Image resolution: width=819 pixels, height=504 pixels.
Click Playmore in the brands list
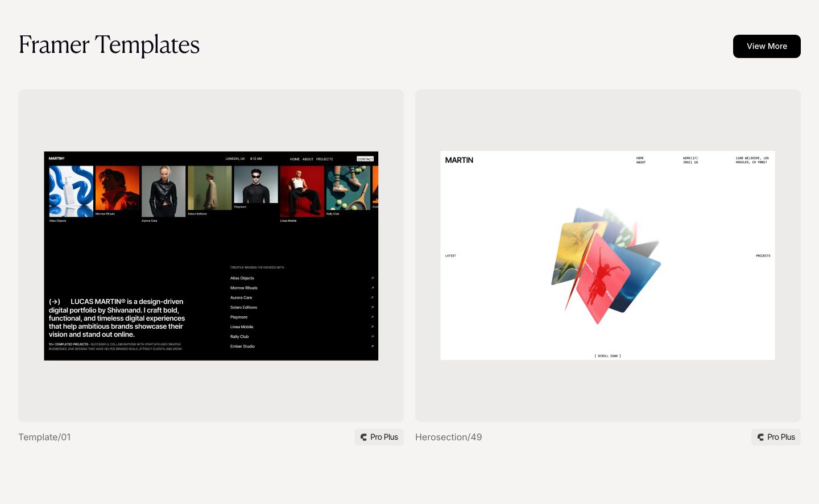click(x=239, y=317)
